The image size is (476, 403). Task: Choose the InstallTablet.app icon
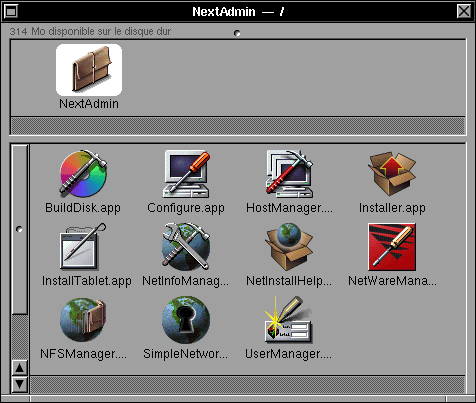[x=83, y=246]
